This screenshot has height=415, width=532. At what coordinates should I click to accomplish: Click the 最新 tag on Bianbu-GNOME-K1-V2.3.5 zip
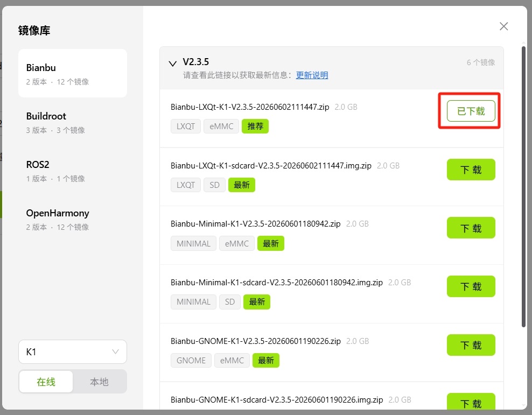[266, 361]
